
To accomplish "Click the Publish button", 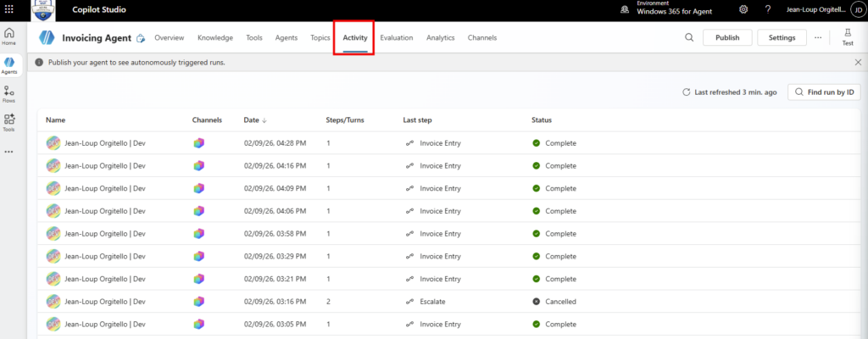I will pos(726,37).
